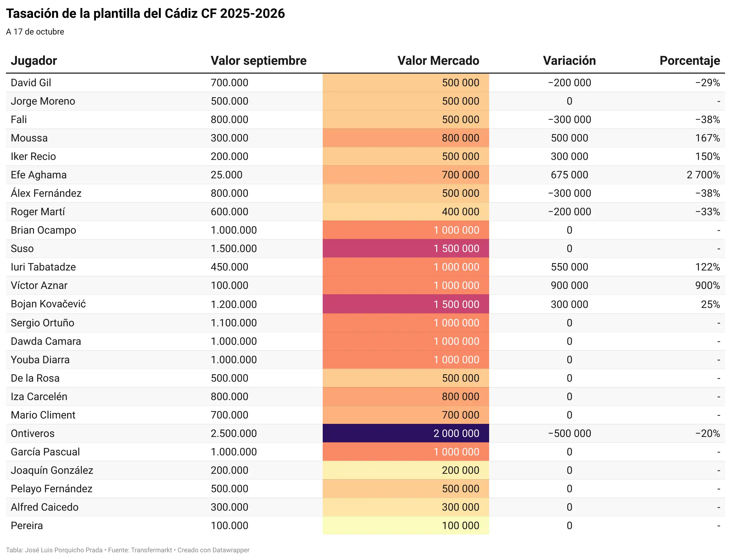Select Víctor Aznar's 900% percentage cell
731x560 pixels.
(707, 286)
